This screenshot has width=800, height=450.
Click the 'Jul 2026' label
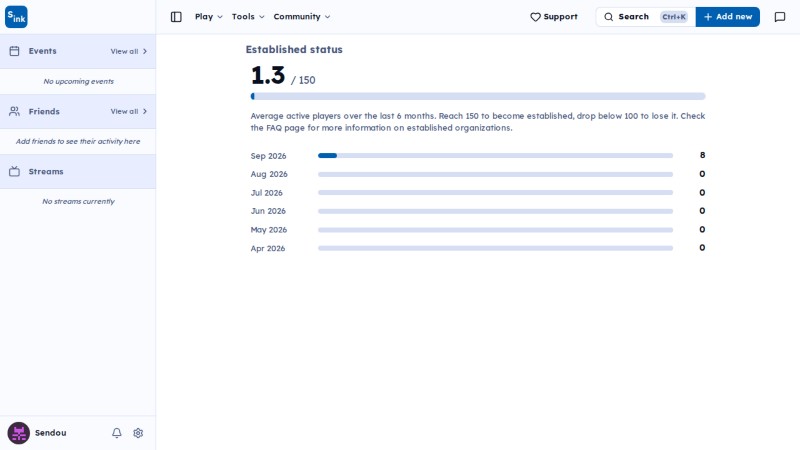(266, 193)
